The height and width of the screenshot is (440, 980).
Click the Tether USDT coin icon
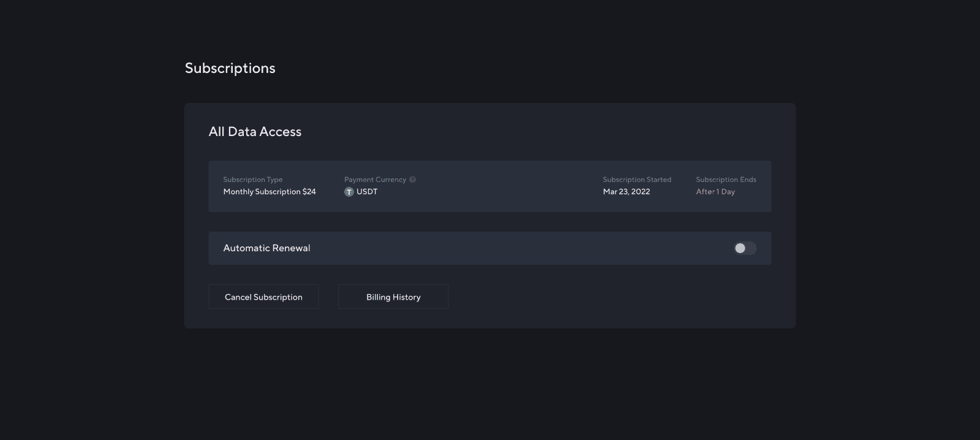coord(349,192)
